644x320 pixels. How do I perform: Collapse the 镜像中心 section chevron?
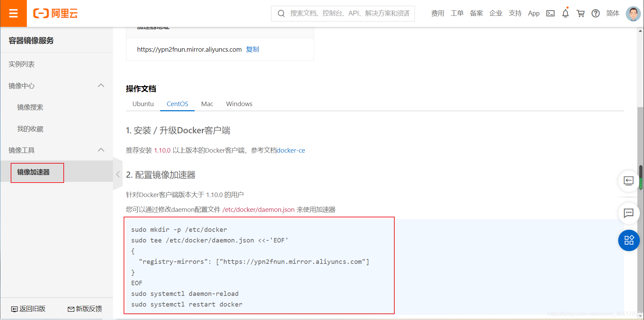[101, 85]
